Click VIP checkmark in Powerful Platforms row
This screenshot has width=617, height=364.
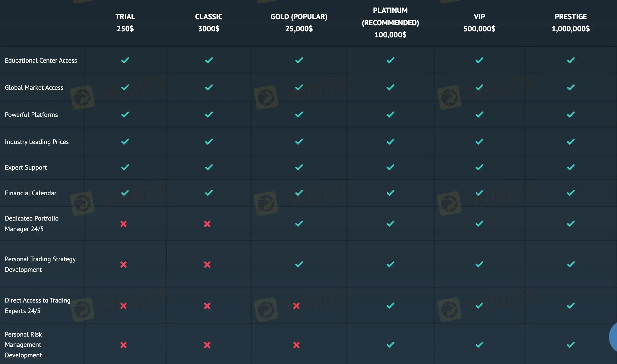[479, 115]
